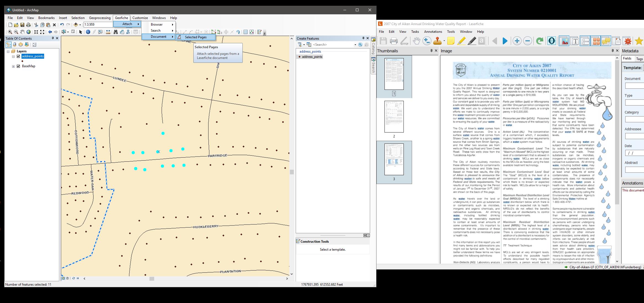Image resolution: width=644 pixels, height=303 pixels.
Task: Uncheck the BaseMap layer checkbox
Action: (x=18, y=66)
